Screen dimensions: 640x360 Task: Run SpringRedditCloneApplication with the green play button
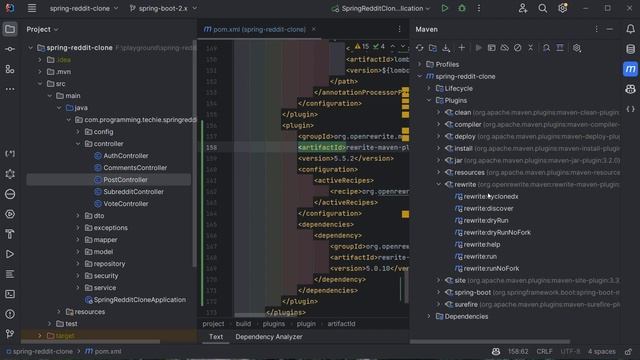444,8
